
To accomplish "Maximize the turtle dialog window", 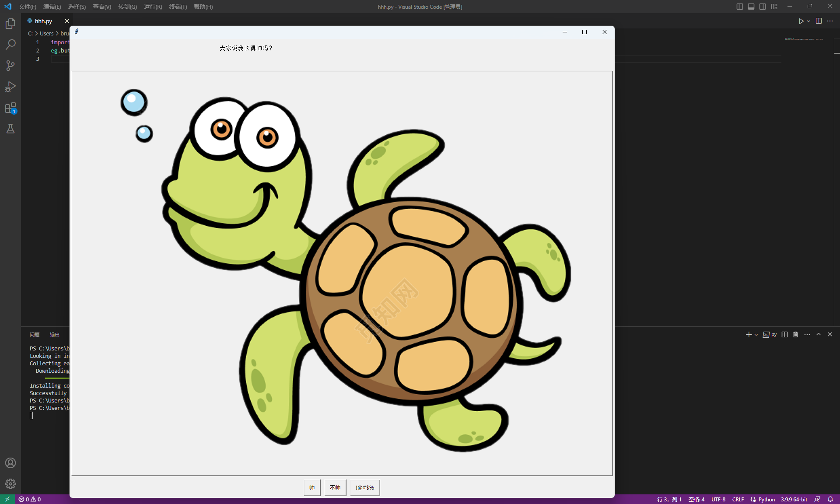I will pos(584,32).
